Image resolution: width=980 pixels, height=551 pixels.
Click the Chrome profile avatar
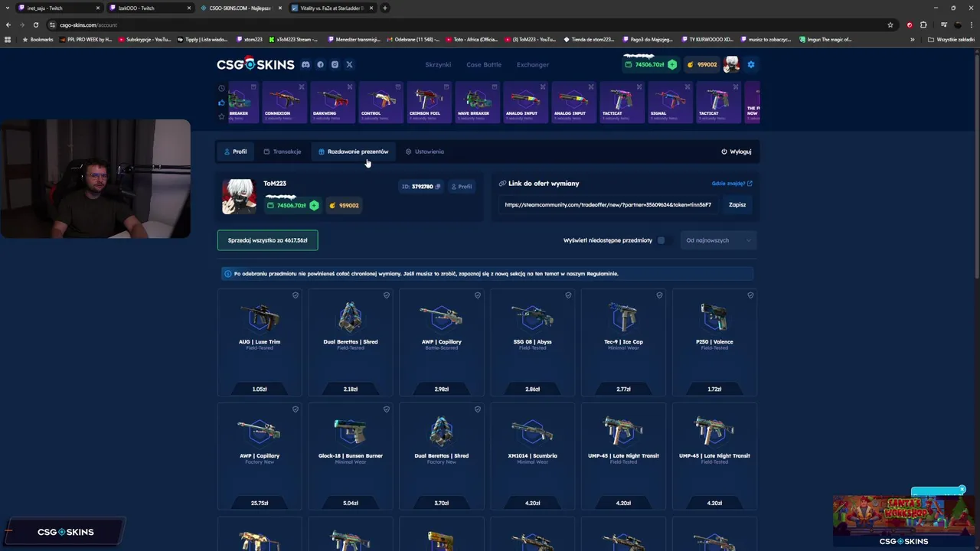pos(958,24)
